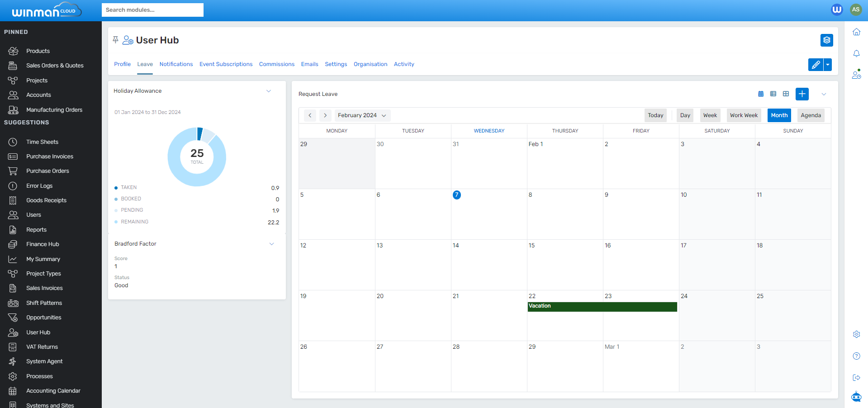Click the blue plus to add leave

tap(802, 94)
